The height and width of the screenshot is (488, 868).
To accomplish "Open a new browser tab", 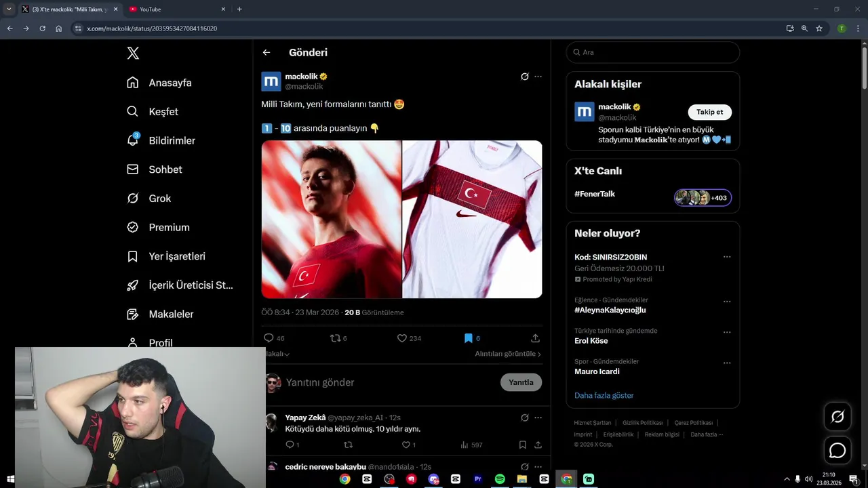I will pyautogui.click(x=239, y=9).
